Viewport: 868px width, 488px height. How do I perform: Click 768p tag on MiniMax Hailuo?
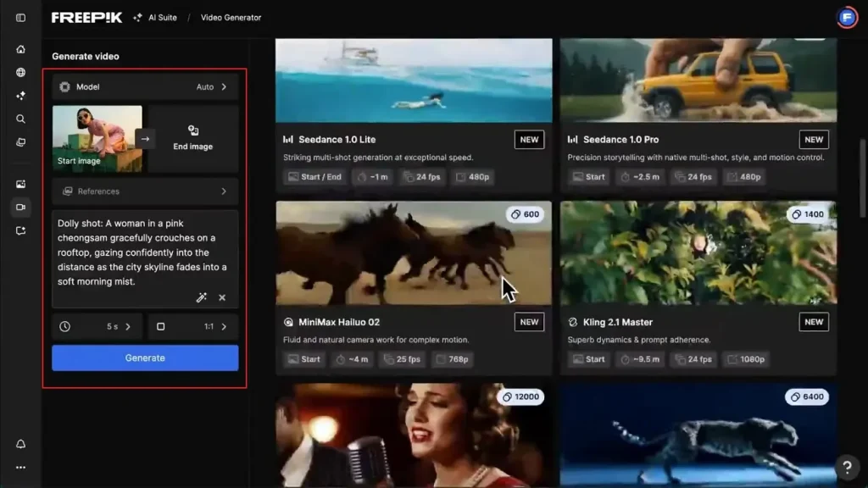(x=453, y=359)
